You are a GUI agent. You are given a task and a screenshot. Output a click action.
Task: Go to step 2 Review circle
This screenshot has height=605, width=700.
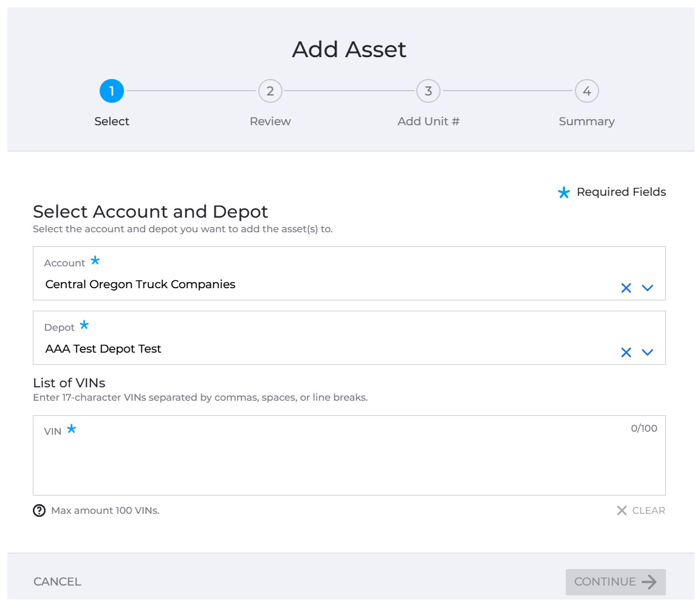[270, 91]
